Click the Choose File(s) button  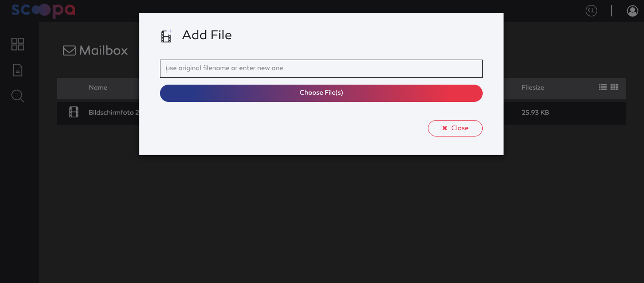click(x=321, y=93)
